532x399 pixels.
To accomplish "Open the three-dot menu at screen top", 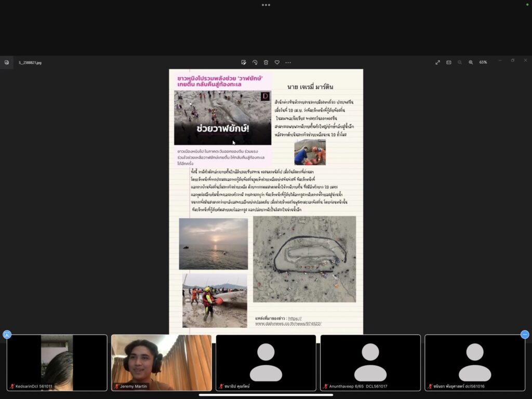I will (266, 5).
